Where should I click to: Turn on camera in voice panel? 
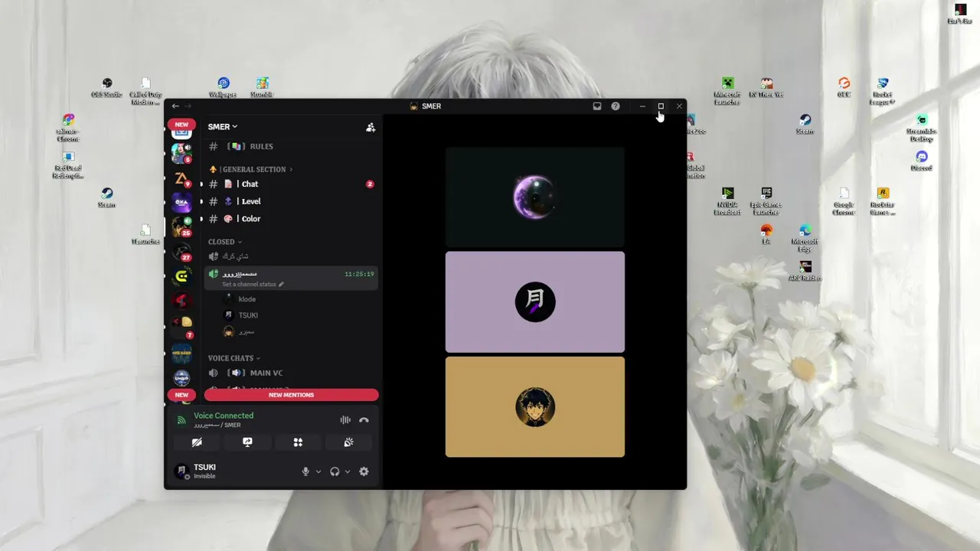(197, 442)
